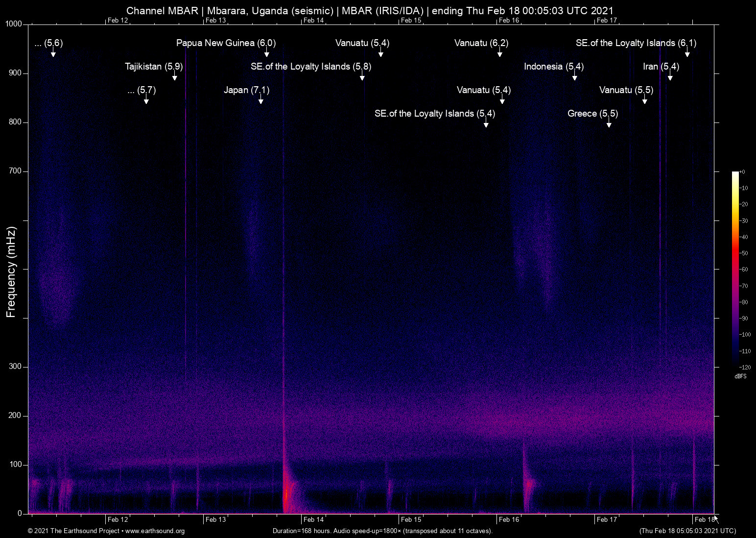Click the Duration=168 hours footer text
The image size is (756, 538).
coord(382,531)
